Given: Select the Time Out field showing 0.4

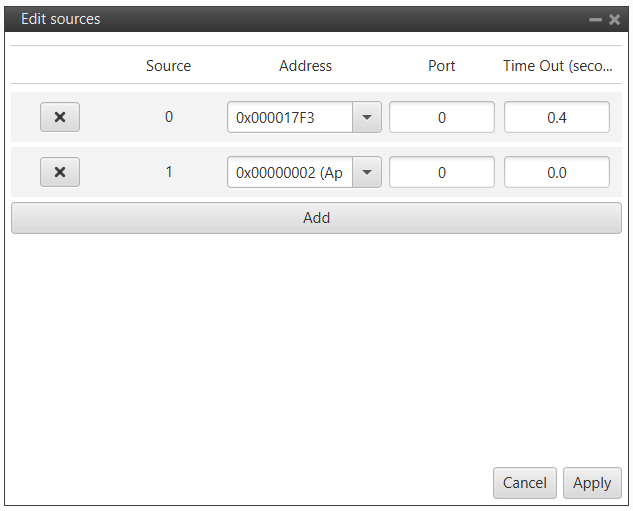Looking at the screenshot, I should click(556, 117).
